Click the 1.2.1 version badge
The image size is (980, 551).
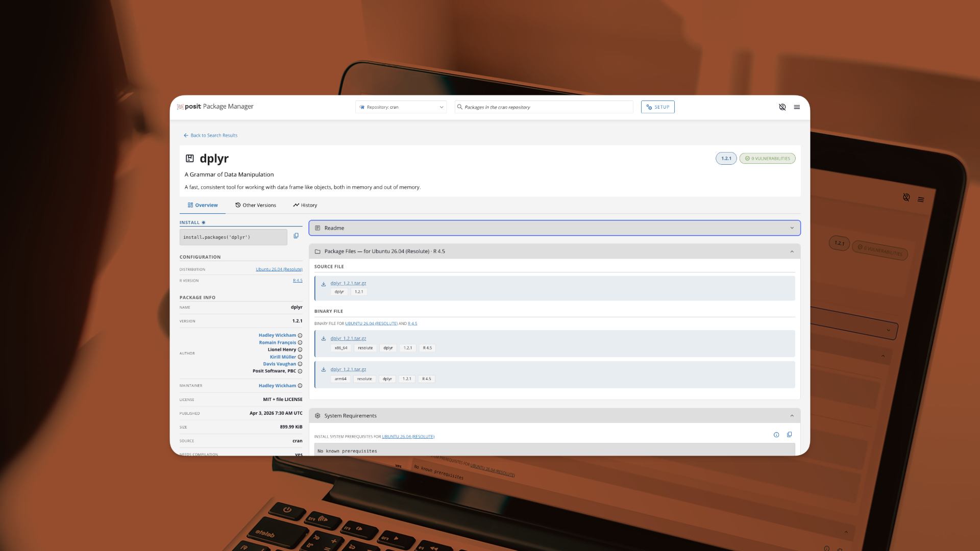coord(726,159)
